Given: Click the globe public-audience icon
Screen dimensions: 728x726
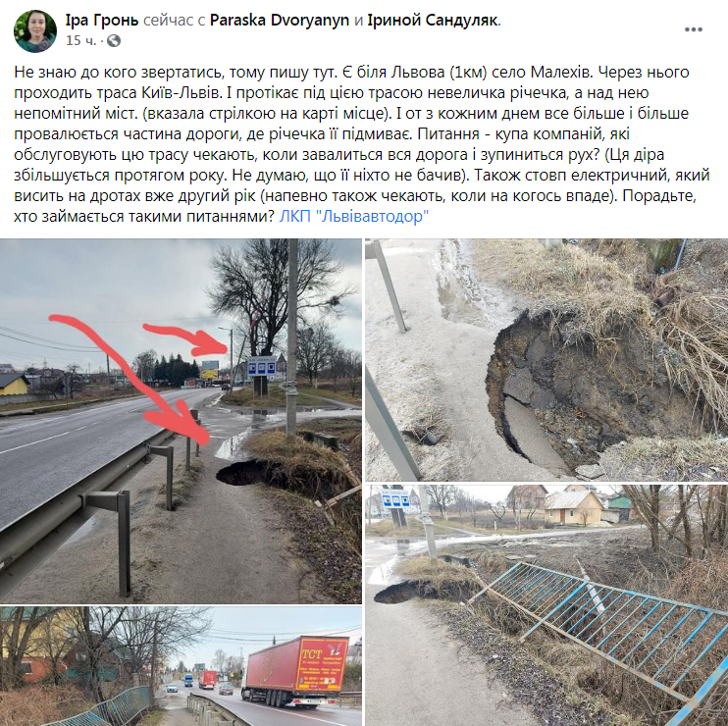Looking at the screenshot, I should [114, 41].
